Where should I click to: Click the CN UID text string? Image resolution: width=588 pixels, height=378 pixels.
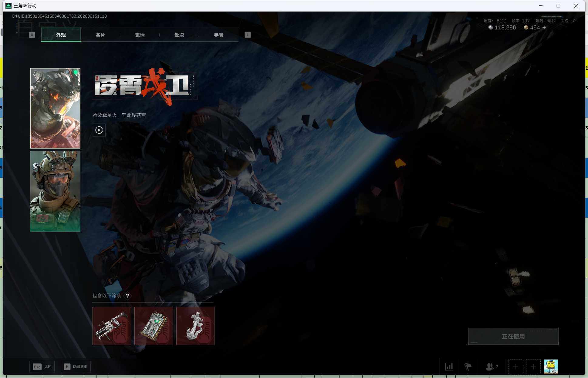[x=59, y=16]
